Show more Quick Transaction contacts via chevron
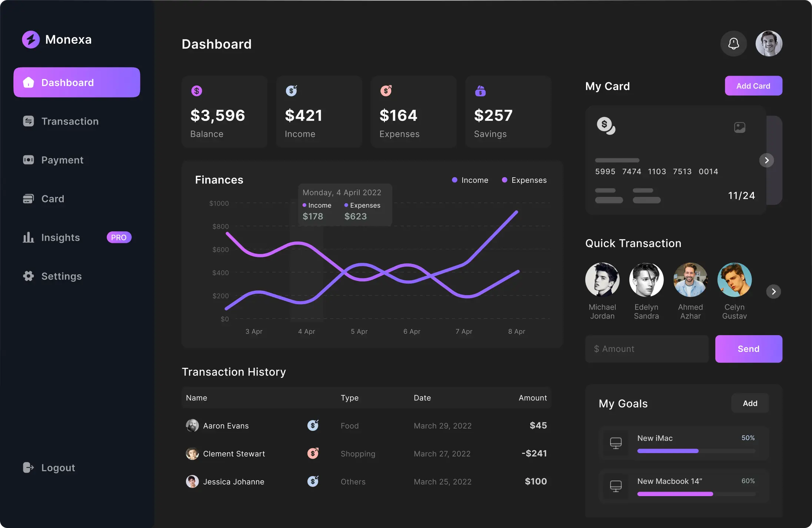The image size is (812, 528). tap(773, 291)
